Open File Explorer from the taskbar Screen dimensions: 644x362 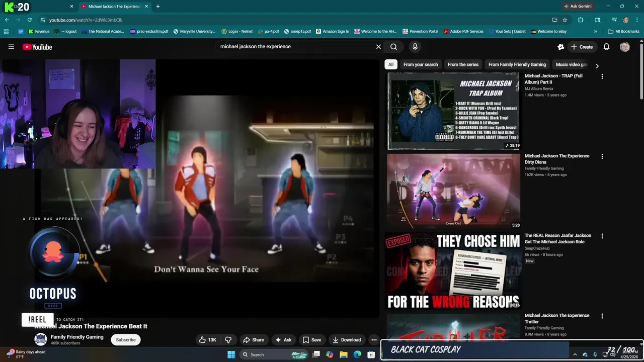[x=344, y=354]
